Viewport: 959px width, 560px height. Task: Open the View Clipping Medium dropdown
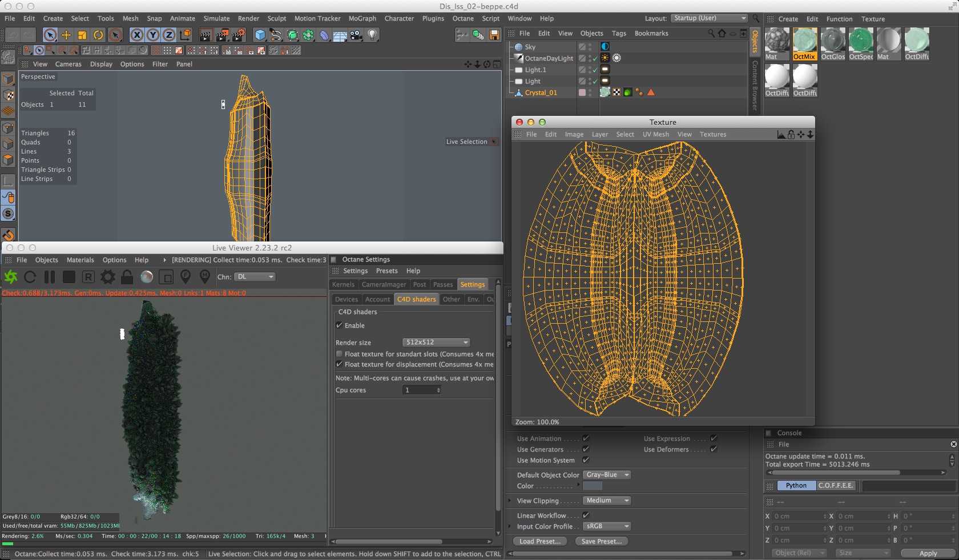point(607,501)
